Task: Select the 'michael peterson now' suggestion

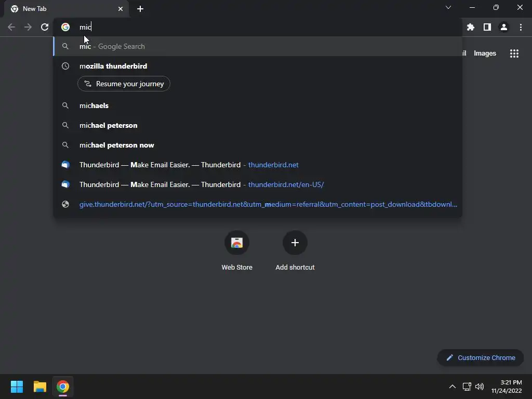Action: tap(258, 145)
